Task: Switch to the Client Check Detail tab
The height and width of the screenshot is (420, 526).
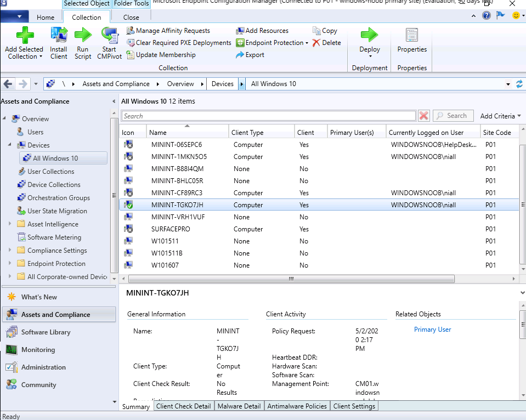Action: 184,406
